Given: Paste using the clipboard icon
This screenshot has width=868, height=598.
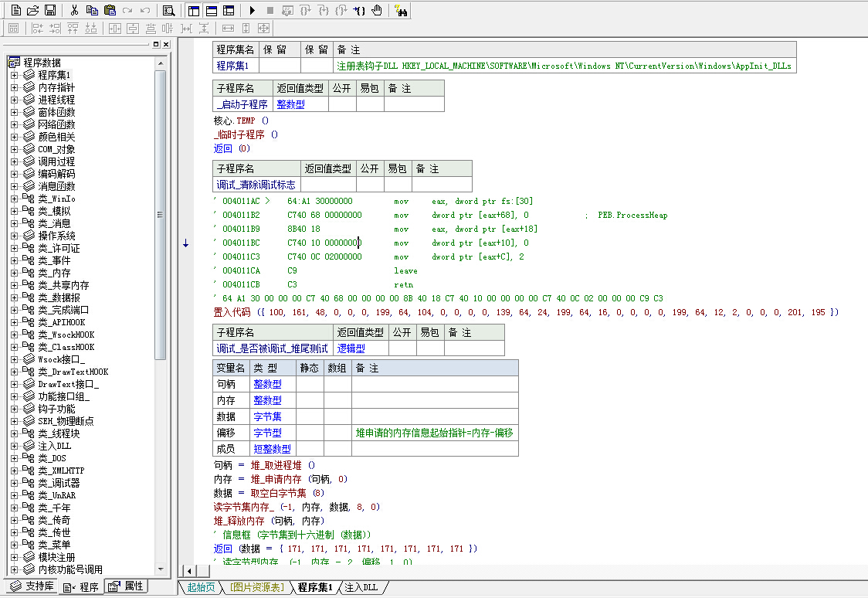Looking at the screenshot, I should (110, 10).
